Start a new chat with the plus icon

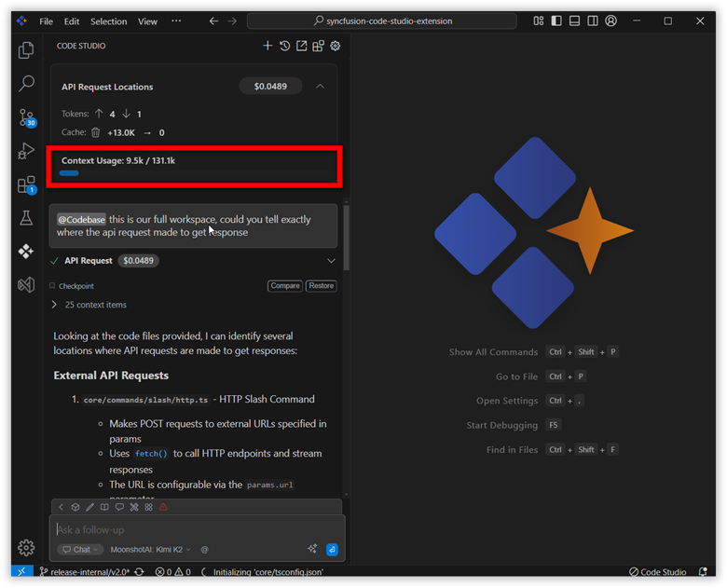click(267, 46)
